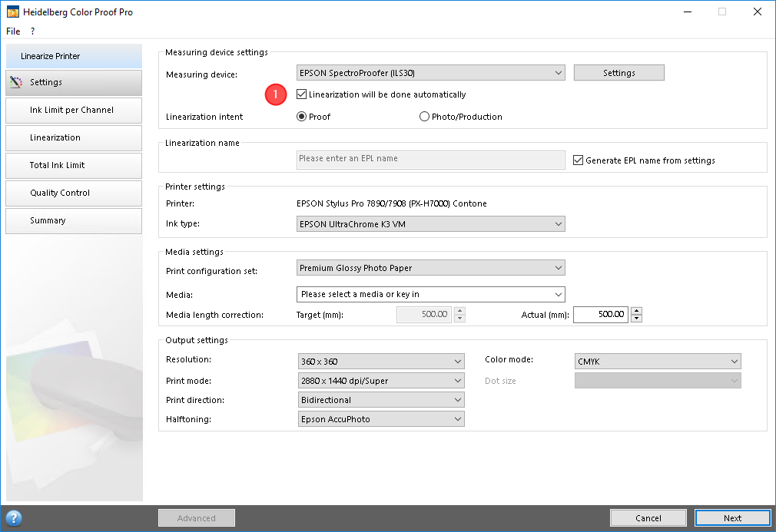Jump to the Summary step
This screenshot has height=532, width=776.
point(74,221)
